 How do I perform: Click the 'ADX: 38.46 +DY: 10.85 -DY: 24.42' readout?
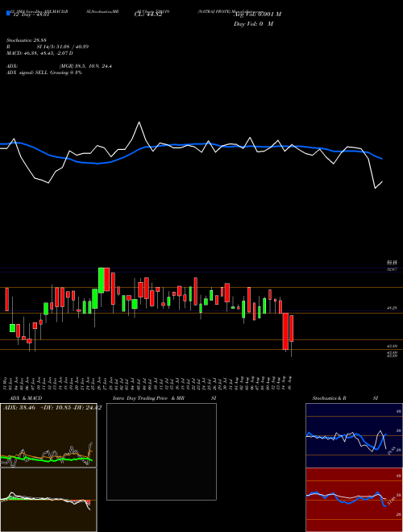click(x=52, y=407)
